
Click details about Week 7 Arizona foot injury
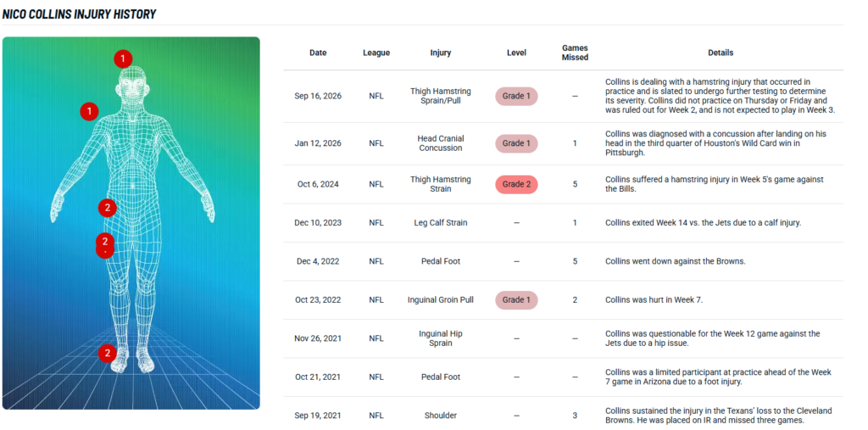(x=718, y=377)
